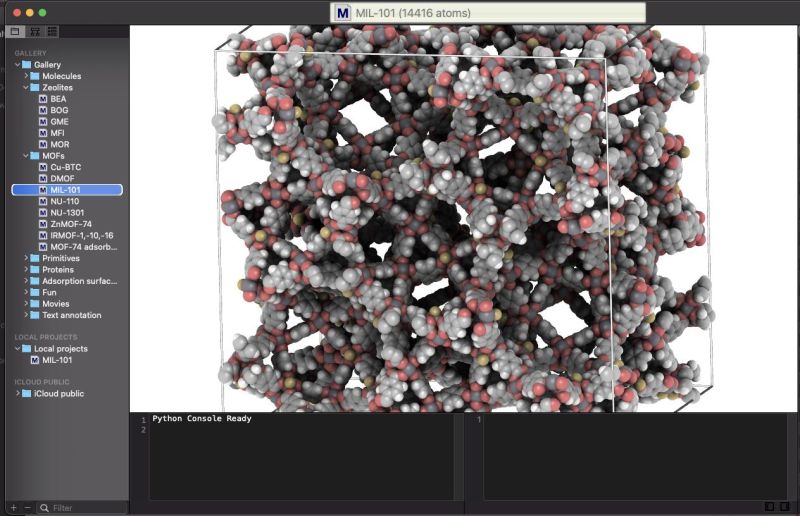
Task: Click the magnifier icon in Filter field
Action: point(44,508)
